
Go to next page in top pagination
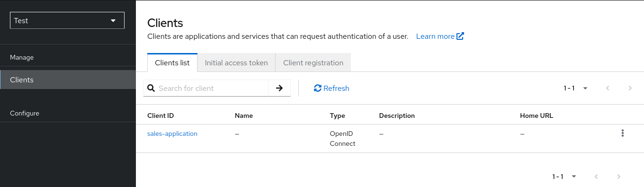pyautogui.click(x=630, y=88)
